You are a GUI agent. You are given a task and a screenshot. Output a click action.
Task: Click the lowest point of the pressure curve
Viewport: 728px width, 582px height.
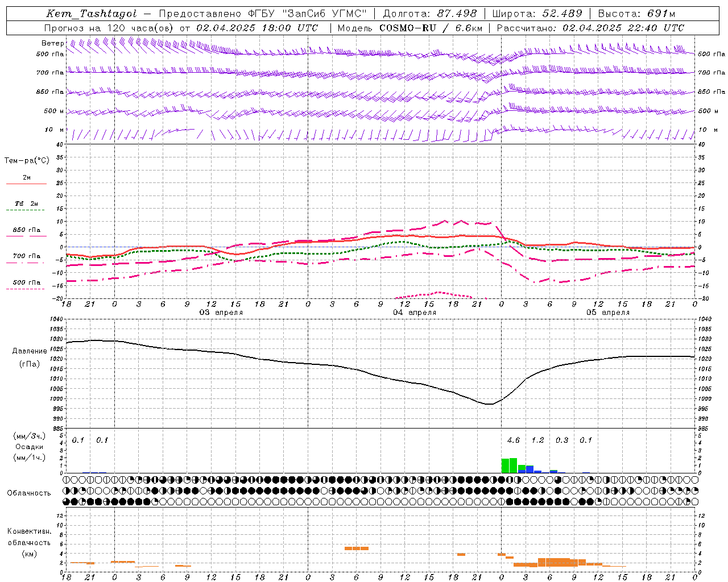pyautogui.click(x=489, y=404)
